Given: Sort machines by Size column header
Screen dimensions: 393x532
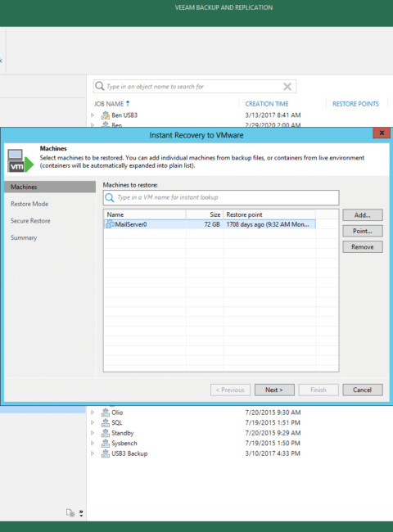Looking at the screenshot, I should (x=205, y=214).
